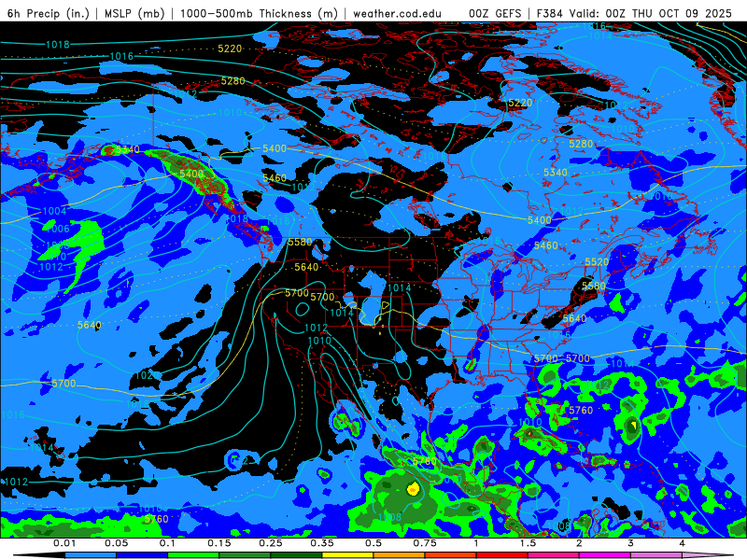Click the 1004 pressure contour label
Image resolution: width=747 pixels, height=560 pixels.
[x=54, y=211]
